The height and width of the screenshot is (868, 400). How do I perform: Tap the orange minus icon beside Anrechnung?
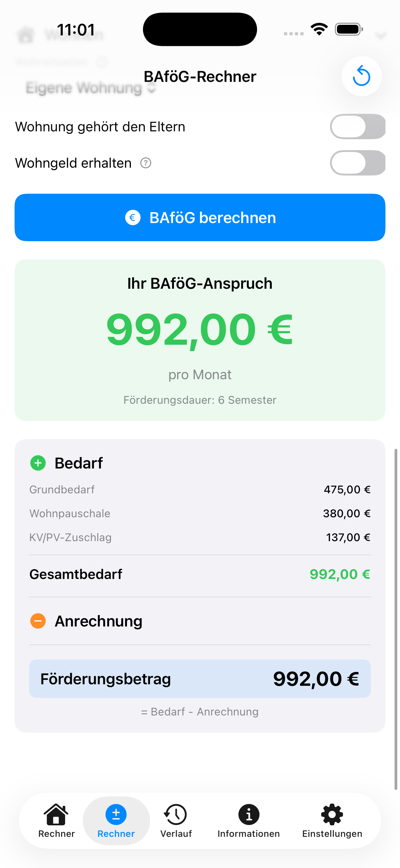38,621
